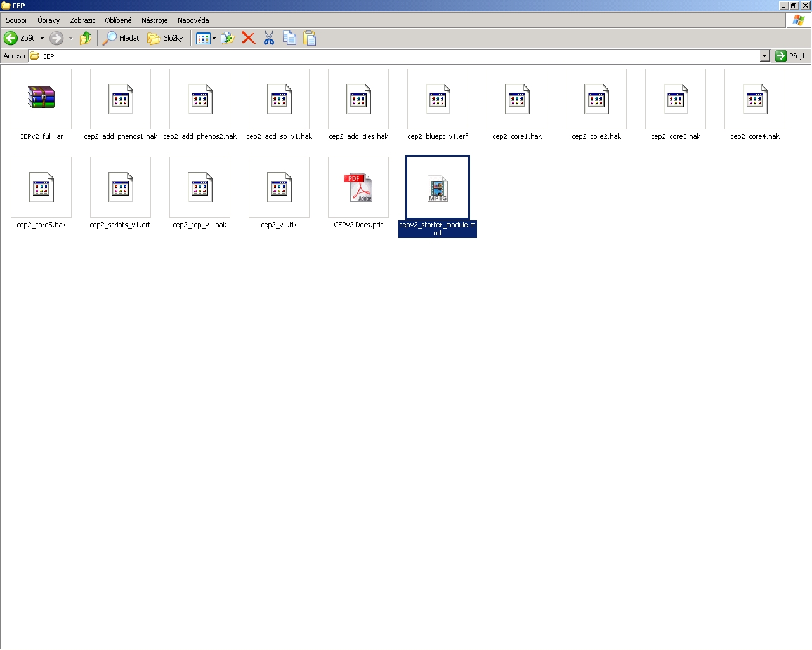Select the CEPv2_full.rar archive file
The width and height of the screenshot is (812, 650).
[x=41, y=98]
